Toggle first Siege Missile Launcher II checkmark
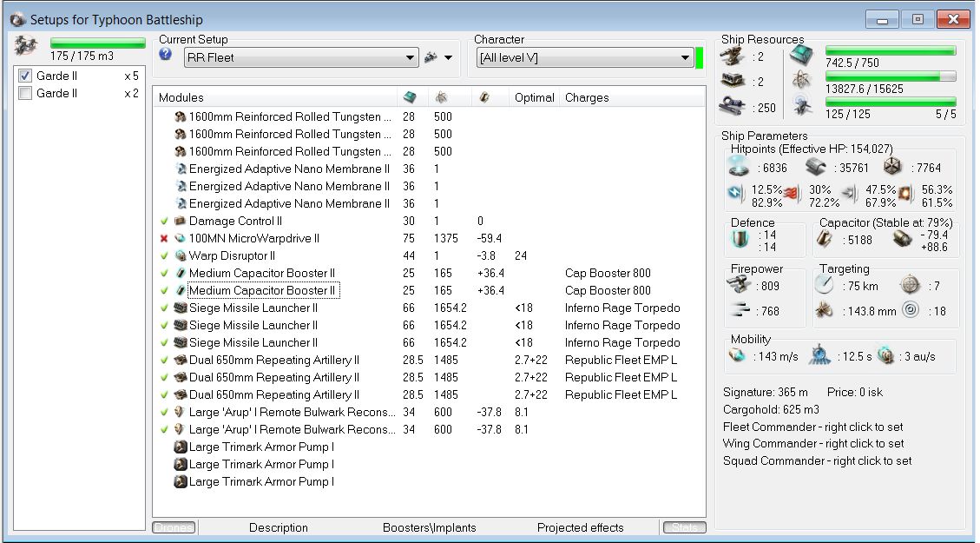The height and width of the screenshot is (543, 980). click(164, 308)
